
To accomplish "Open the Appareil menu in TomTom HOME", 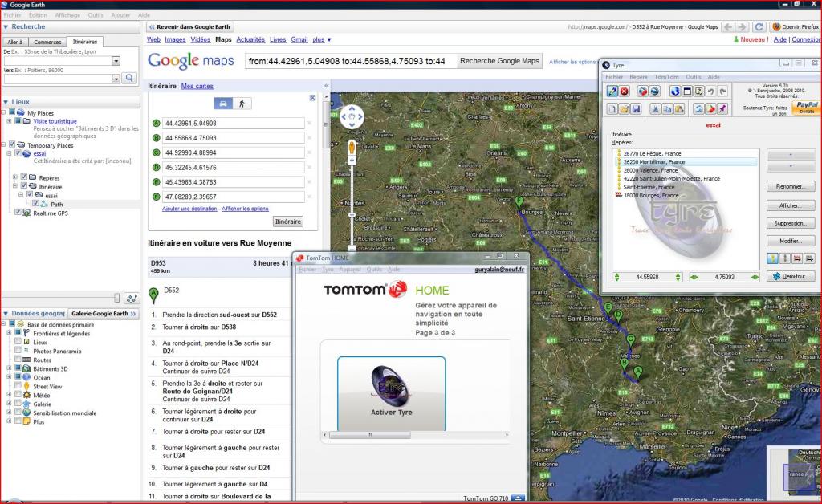I will 350,270.
